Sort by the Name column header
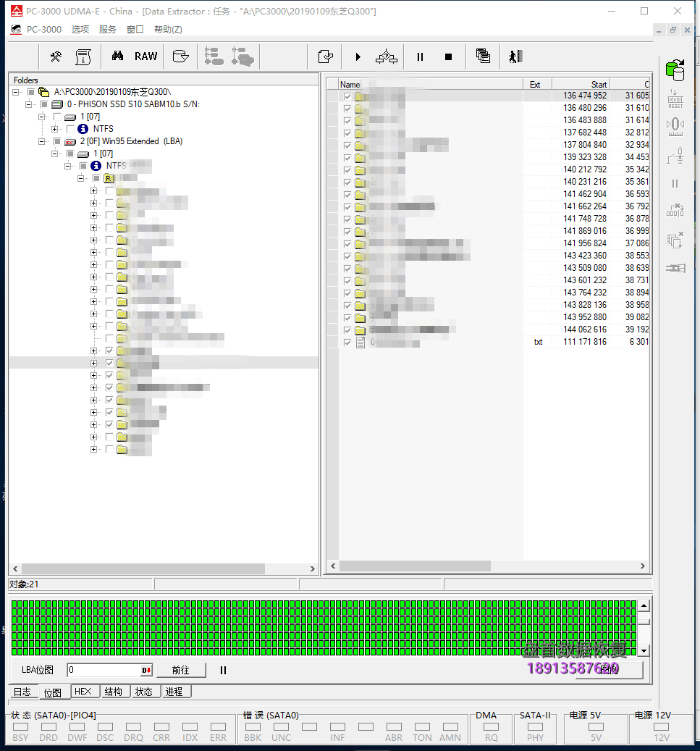 coord(430,84)
